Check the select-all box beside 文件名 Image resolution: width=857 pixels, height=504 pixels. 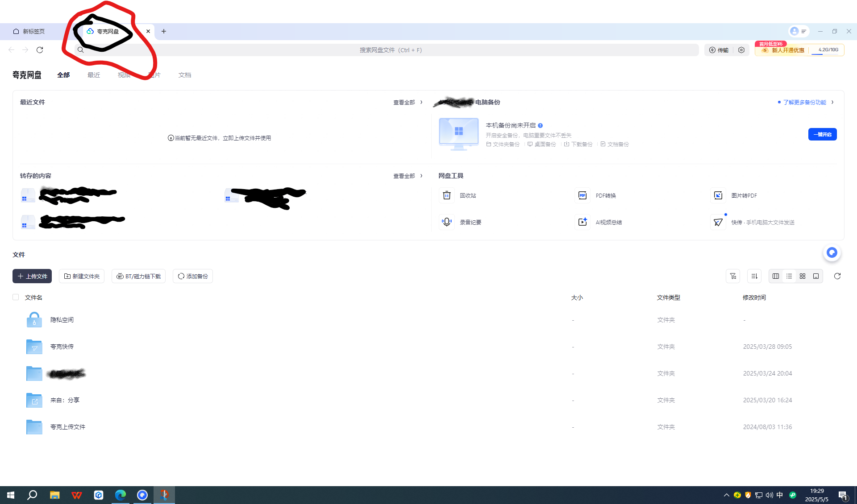click(x=16, y=297)
